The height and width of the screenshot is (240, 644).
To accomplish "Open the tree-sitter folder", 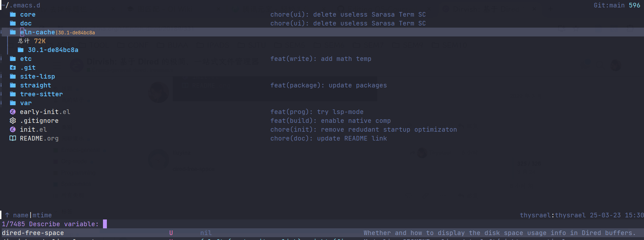I will (x=41, y=94).
